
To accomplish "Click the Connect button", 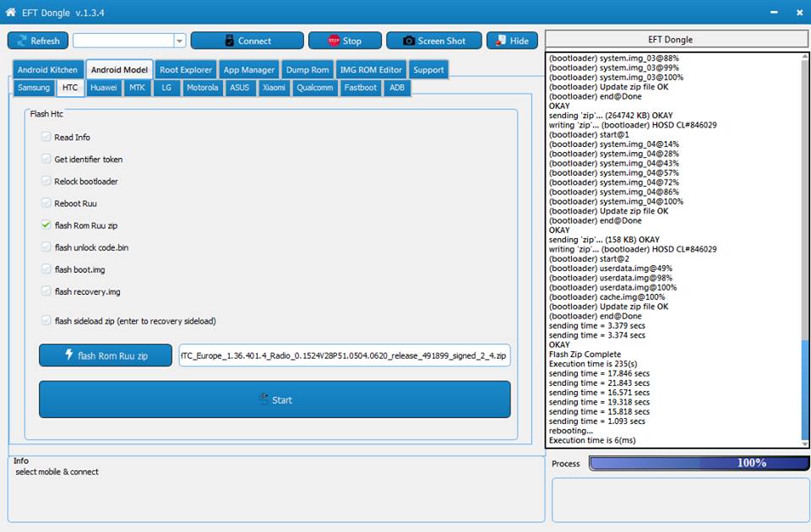I will pos(248,41).
